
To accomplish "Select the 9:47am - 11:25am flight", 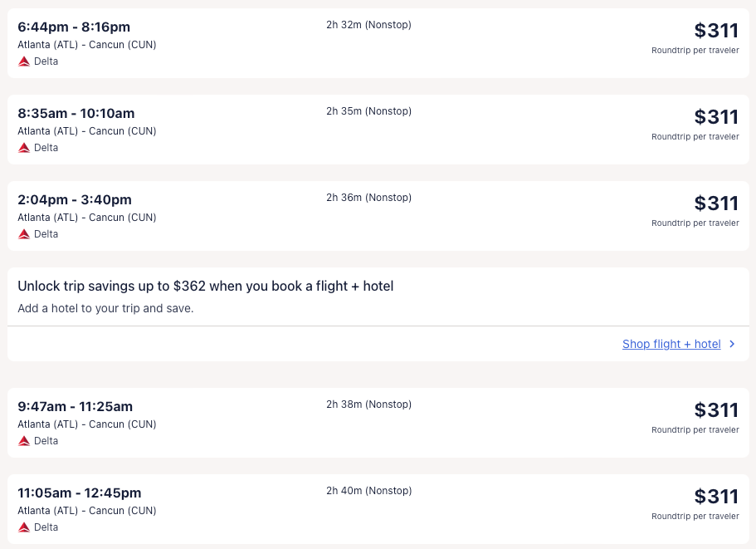I will click(75, 407).
